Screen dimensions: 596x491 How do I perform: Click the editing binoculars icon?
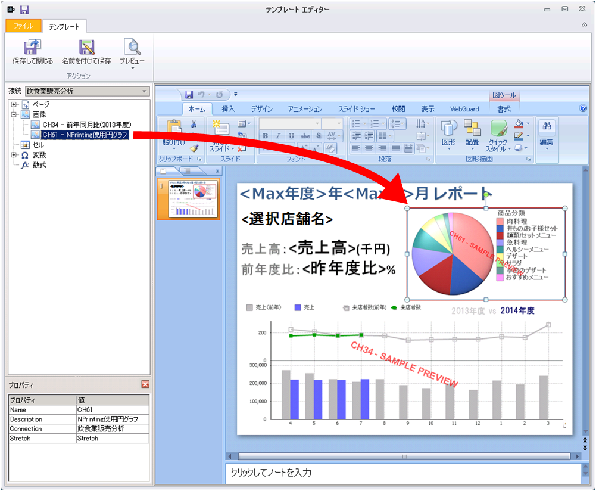pyautogui.click(x=547, y=126)
